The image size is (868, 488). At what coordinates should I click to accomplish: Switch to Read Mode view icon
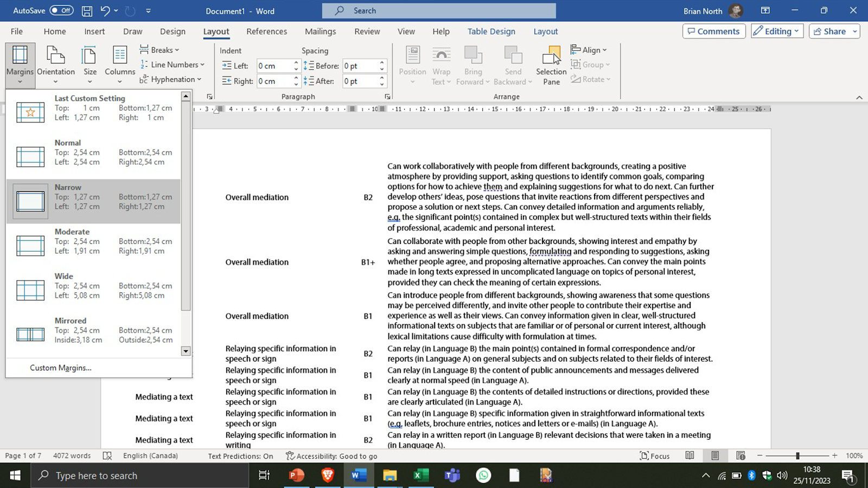[690, 456]
